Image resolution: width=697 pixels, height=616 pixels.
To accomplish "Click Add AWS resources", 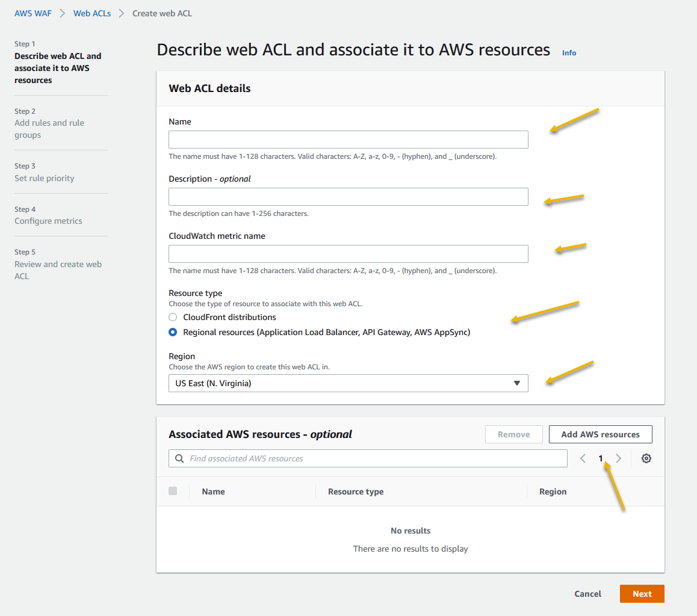I will tap(600, 434).
